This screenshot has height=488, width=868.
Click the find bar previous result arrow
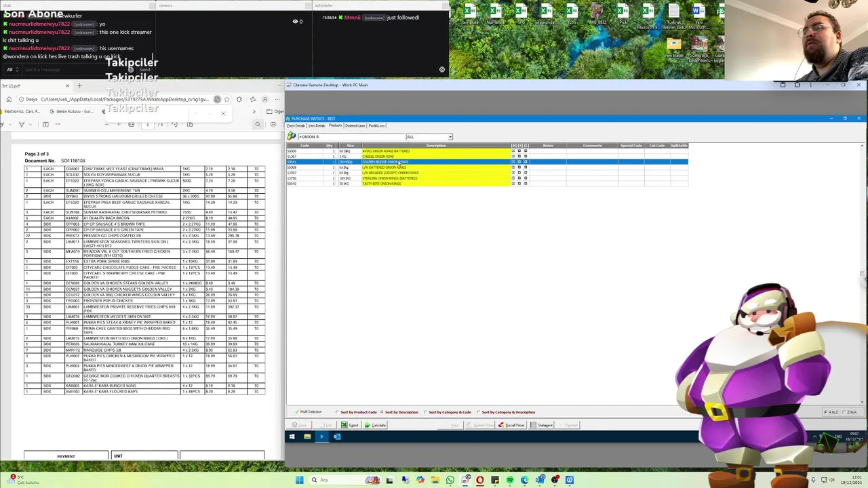point(196,113)
